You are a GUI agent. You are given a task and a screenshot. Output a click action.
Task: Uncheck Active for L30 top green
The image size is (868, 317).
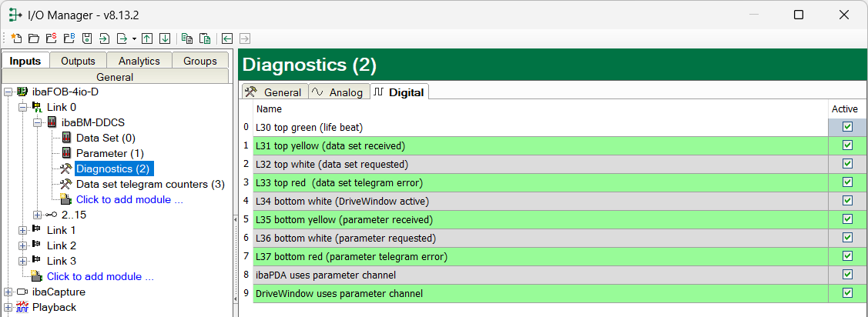848,127
